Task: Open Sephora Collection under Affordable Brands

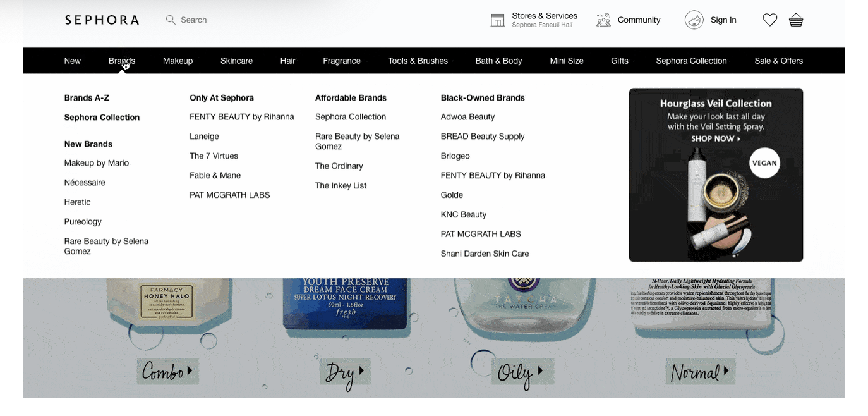Action: pyautogui.click(x=351, y=117)
